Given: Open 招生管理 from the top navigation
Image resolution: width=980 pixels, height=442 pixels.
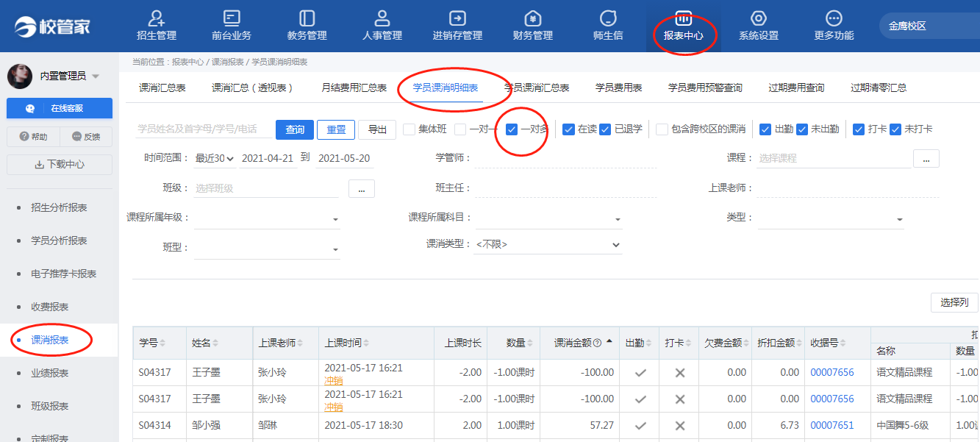Looking at the screenshot, I should (x=156, y=26).
